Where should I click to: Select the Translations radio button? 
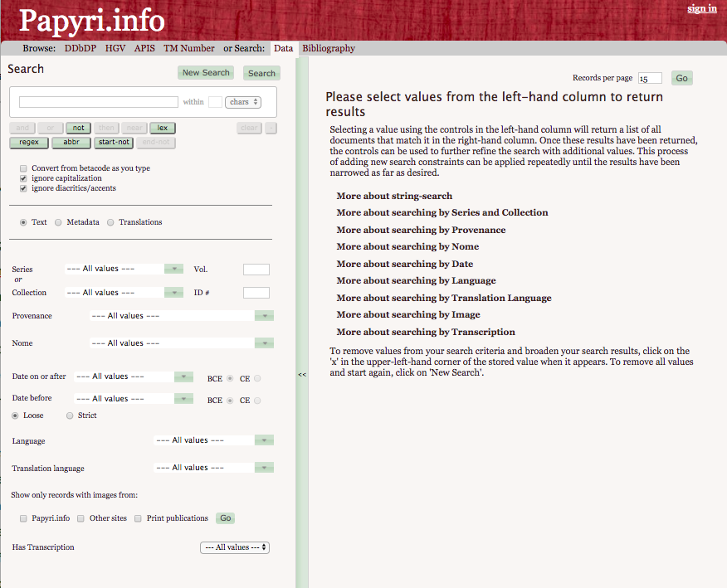[x=110, y=222]
